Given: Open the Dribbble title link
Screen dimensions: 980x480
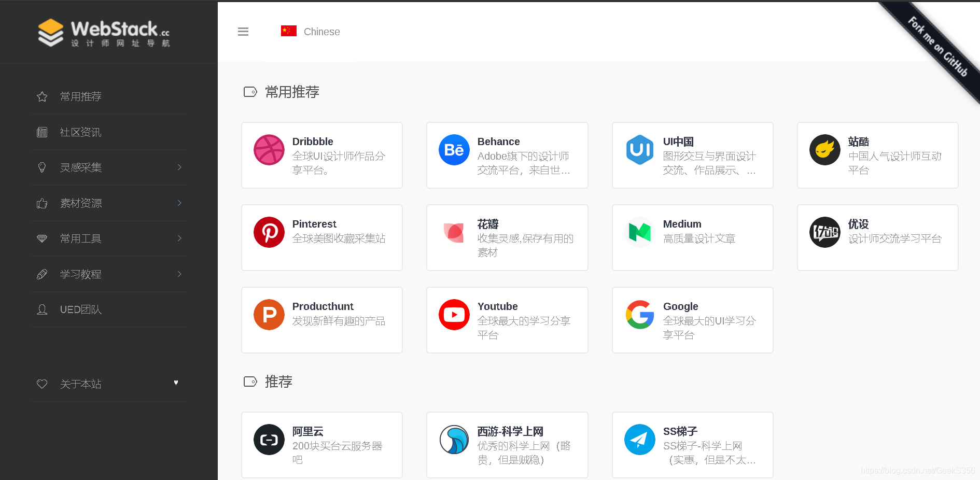Looking at the screenshot, I should (x=313, y=142).
